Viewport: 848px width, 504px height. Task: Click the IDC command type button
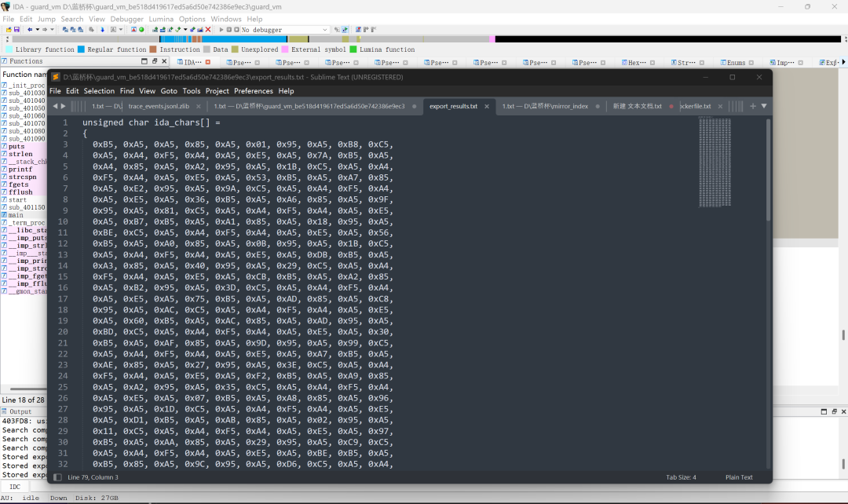(15, 487)
